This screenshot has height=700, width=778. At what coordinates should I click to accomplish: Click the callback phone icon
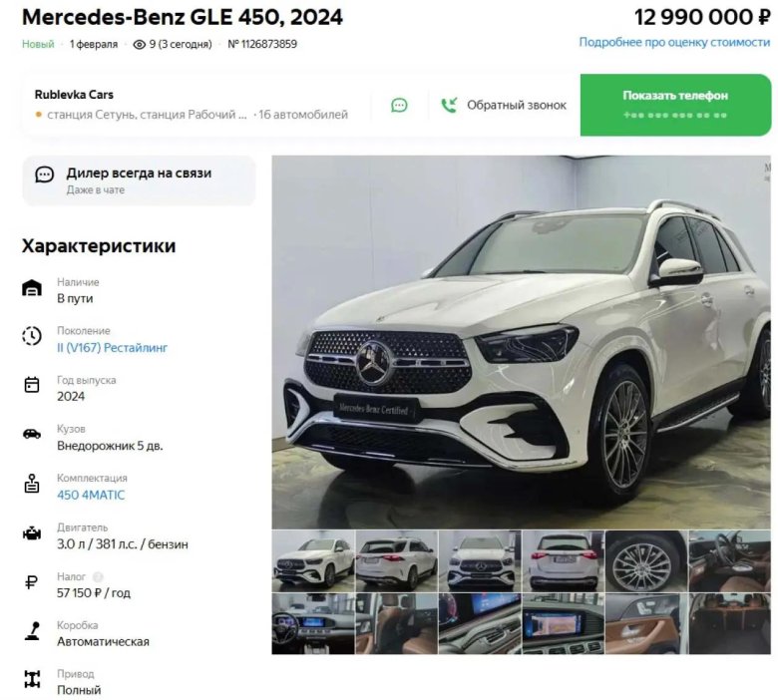(449, 105)
